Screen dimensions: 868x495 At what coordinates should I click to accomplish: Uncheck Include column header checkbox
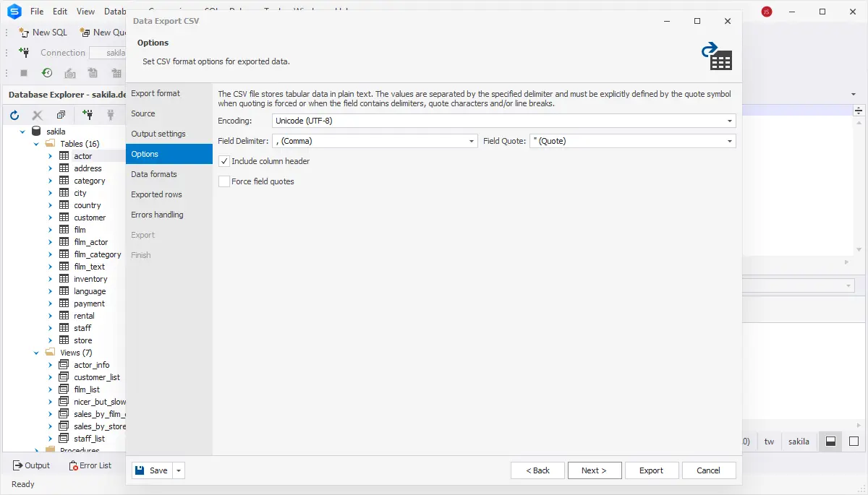point(224,161)
